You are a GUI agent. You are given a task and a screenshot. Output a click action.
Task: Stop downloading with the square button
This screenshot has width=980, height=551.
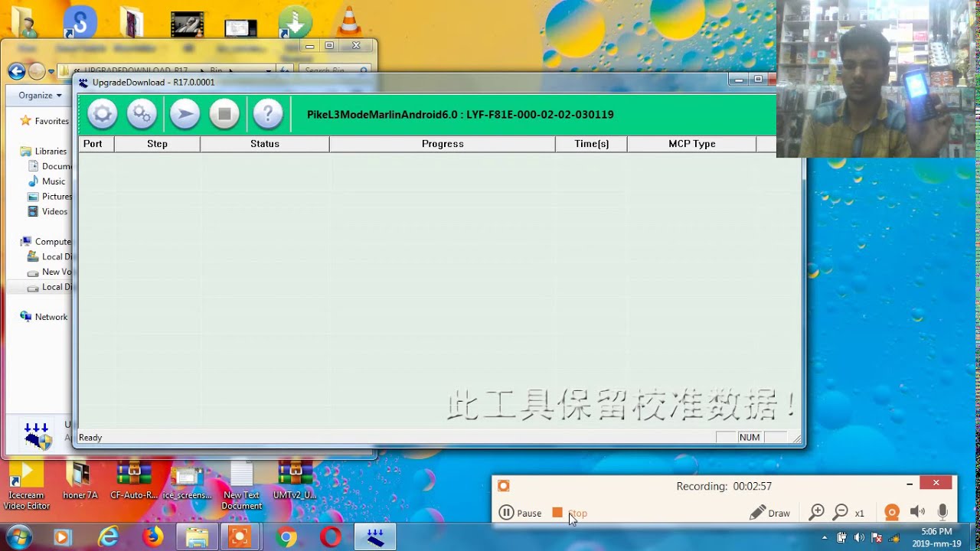click(x=224, y=114)
